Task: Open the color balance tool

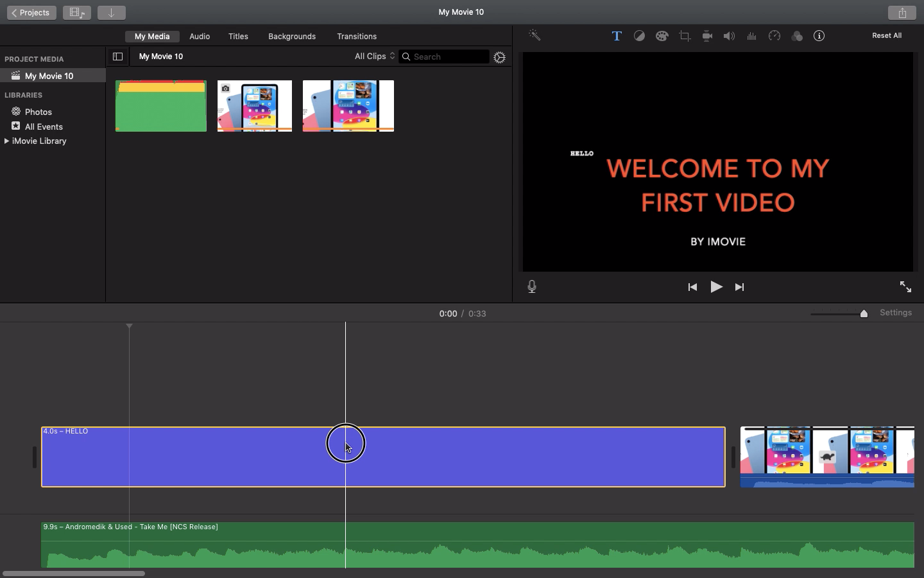Action: [639, 36]
